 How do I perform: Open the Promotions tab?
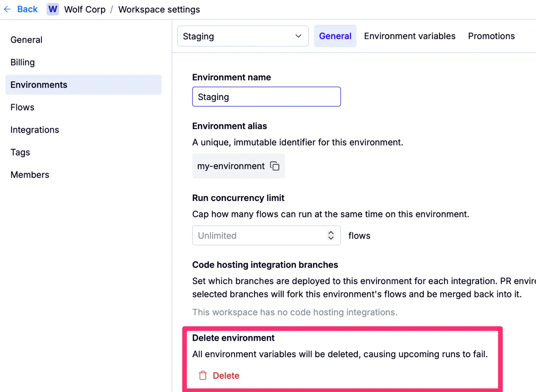pyautogui.click(x=491, y=36)
